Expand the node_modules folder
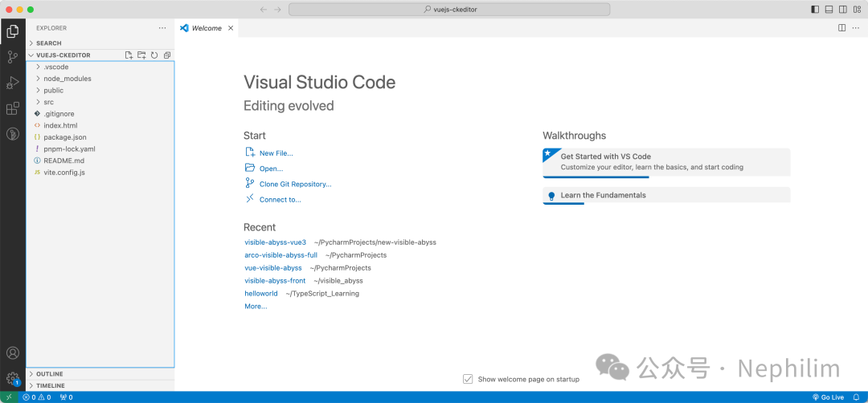868x403 pixels. click(x=68, y=79)
